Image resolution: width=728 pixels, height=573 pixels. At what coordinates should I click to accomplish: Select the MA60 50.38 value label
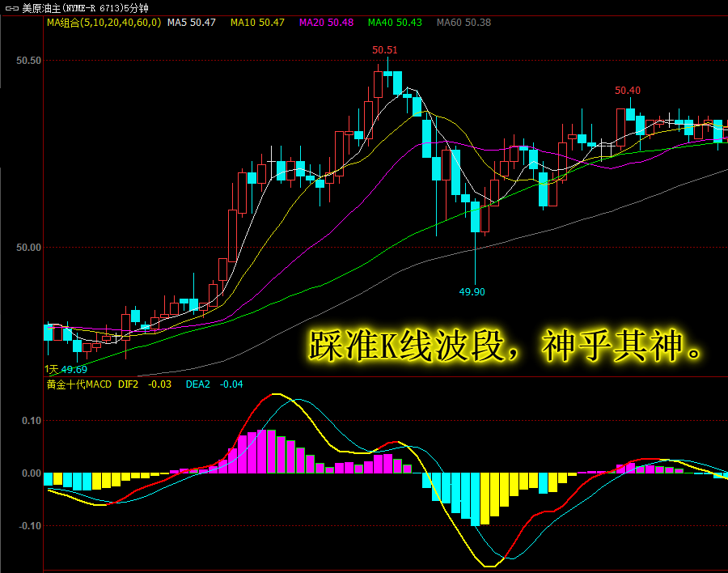[463, 23]
